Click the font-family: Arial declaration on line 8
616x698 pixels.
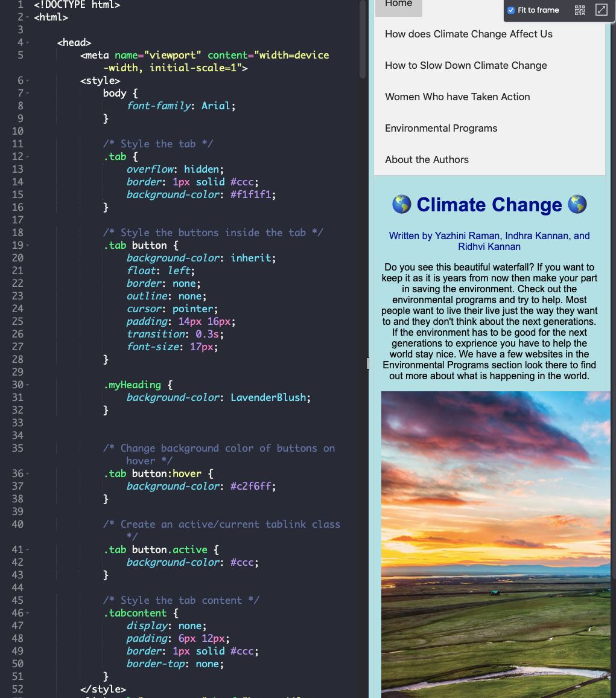[181, 106]
